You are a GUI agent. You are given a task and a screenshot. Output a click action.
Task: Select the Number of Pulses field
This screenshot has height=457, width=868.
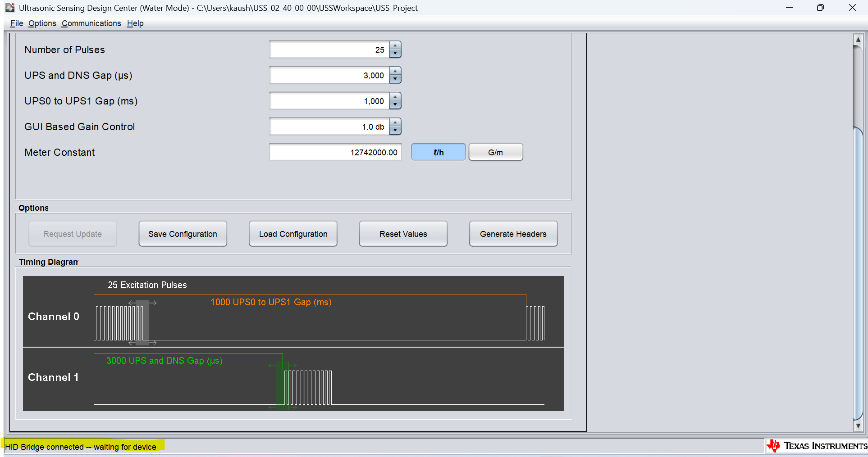tap(330, 50)
